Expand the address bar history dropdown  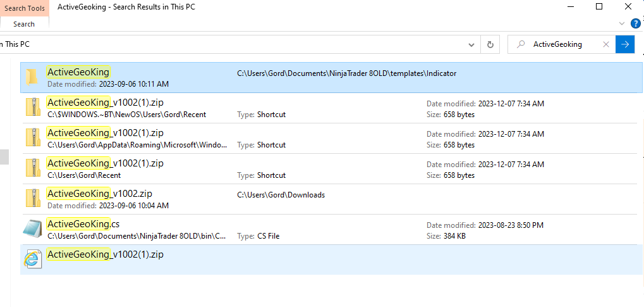471,44
